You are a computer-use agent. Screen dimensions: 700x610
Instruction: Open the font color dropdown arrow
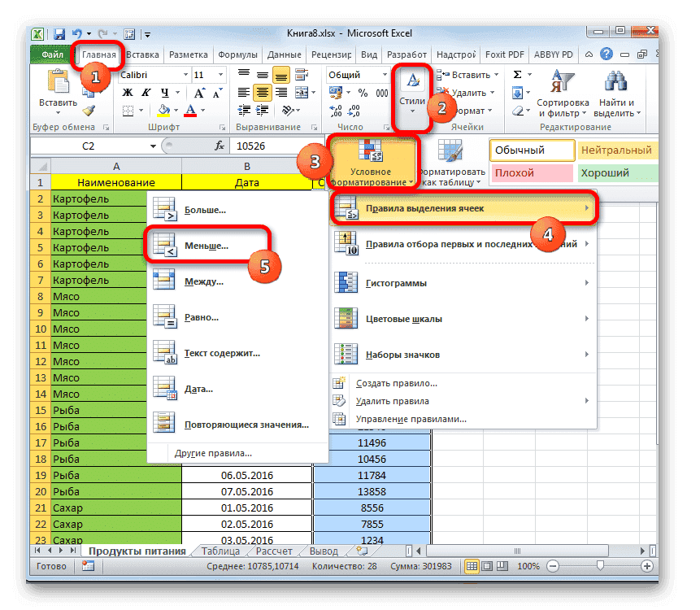tap(203, 111)
